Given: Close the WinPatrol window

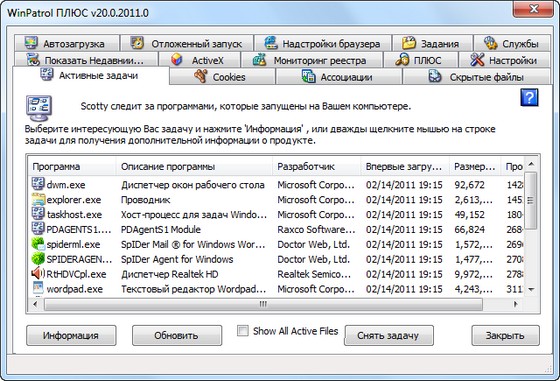Looking at the screenshot, I should pos(534,9).
